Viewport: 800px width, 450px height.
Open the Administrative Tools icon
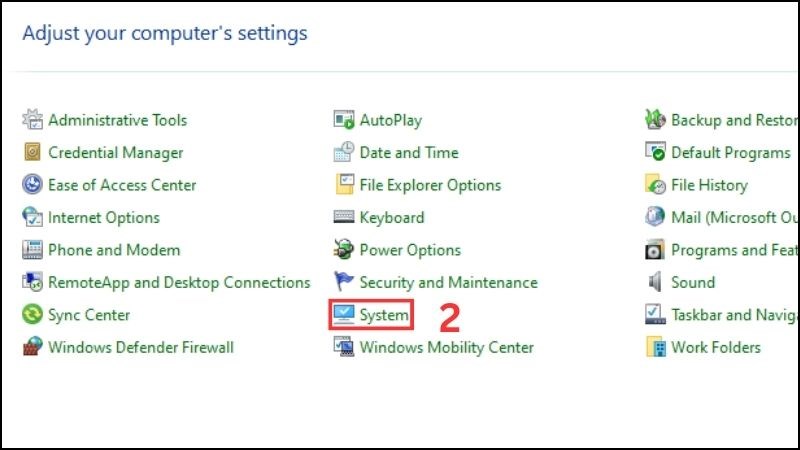(33, 120)
